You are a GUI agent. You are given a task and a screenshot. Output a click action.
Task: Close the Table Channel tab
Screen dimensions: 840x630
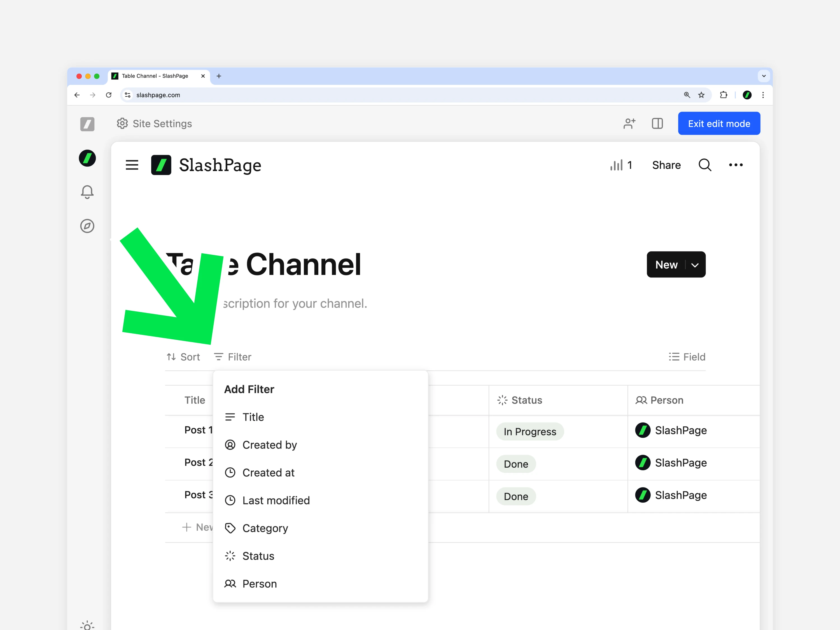tap(203, 76)
